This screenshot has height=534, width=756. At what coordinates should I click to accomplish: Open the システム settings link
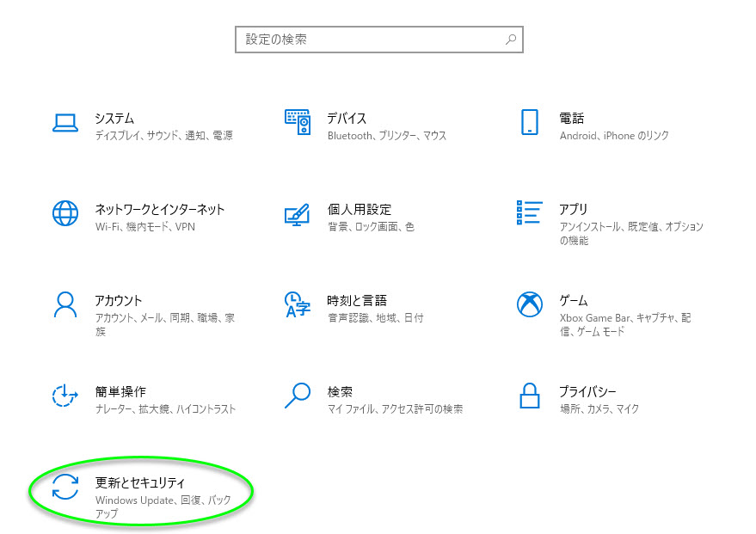click(x=114, y=118)
